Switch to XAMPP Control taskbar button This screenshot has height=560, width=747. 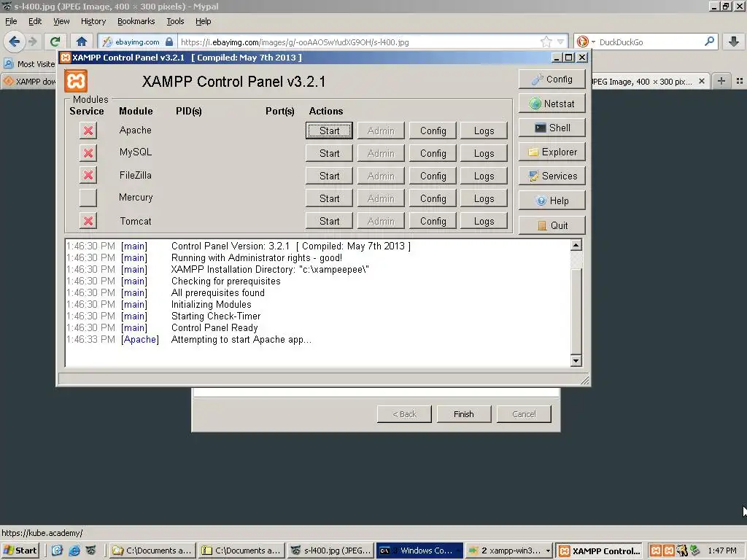click(x=600, y=551)
